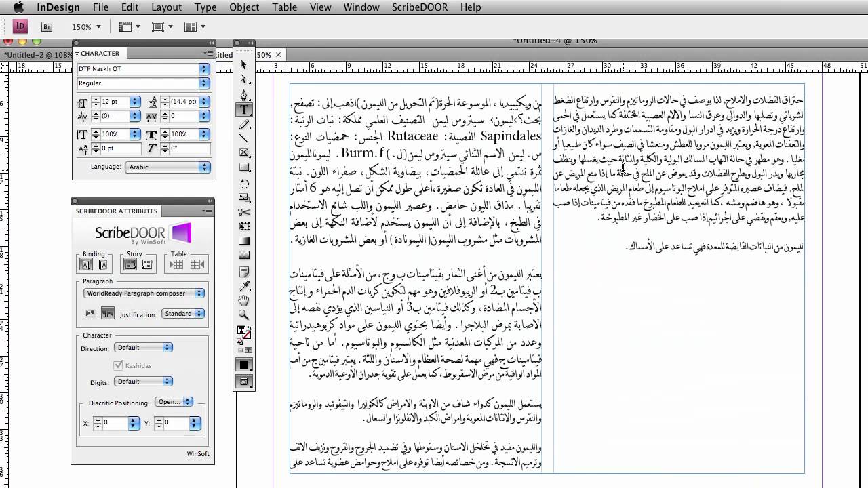Select the Gradient Swatch tool
This screenshot has width=868, height=488.
[x=244, y=241]
